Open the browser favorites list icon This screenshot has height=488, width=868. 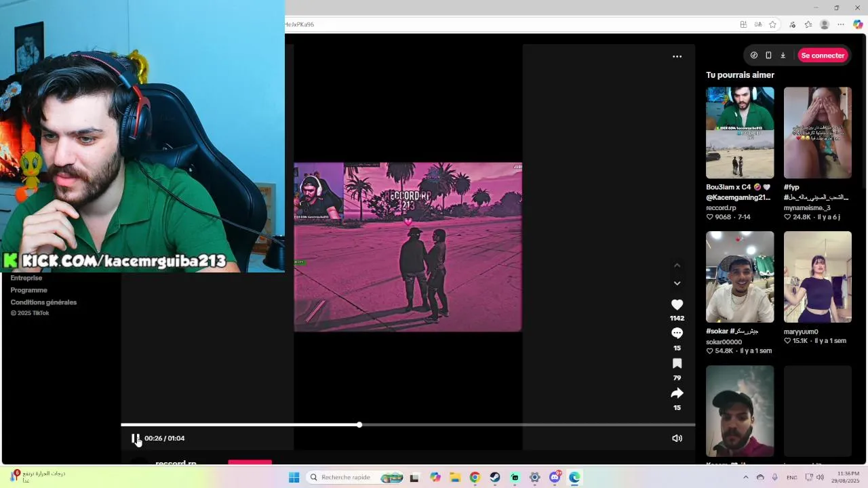pyautogui.click(x=808, y=24)
